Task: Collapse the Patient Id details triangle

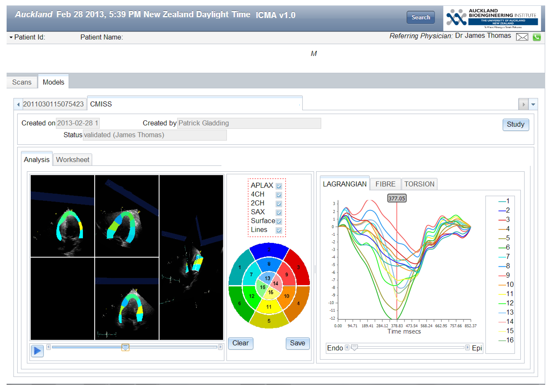Action: pyautogui.click(x=11, y=37)
